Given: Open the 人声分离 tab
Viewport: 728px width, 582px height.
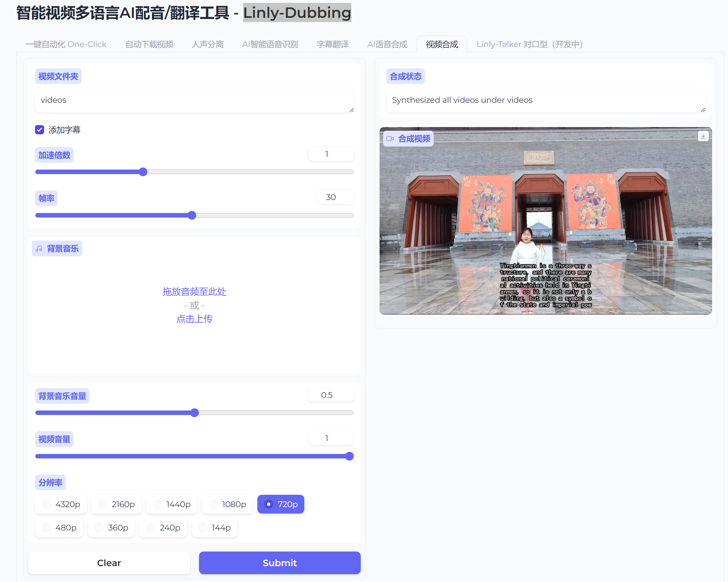Looking at the screenshot, I should click(x=207, y=44).
